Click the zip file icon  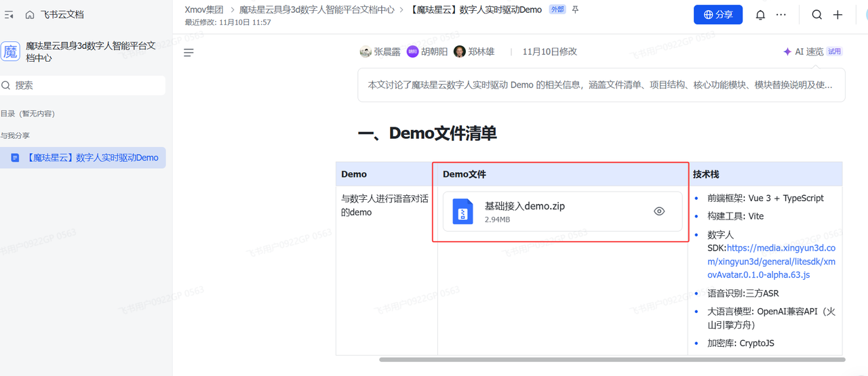pos(462,211)
